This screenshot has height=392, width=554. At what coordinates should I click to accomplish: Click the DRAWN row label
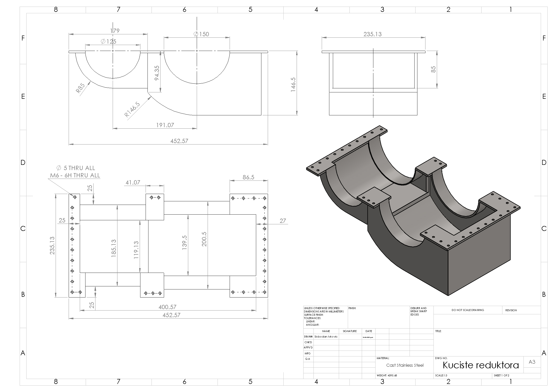(x=308, y=337)
